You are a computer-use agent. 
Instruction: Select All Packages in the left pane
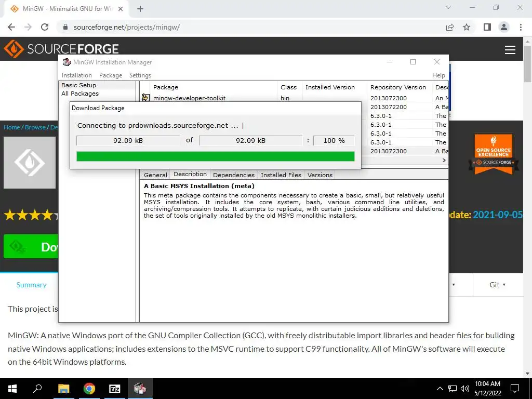(x=80, y=94)
